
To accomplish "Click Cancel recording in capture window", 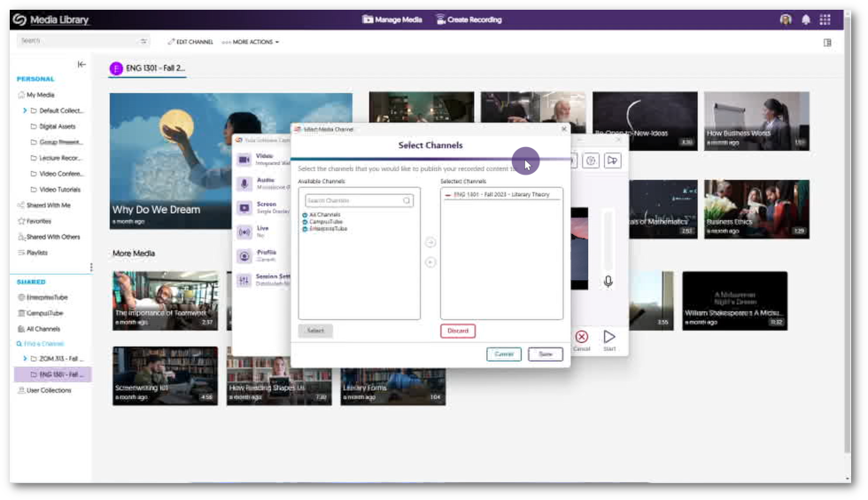I will (x=581, y=340).
